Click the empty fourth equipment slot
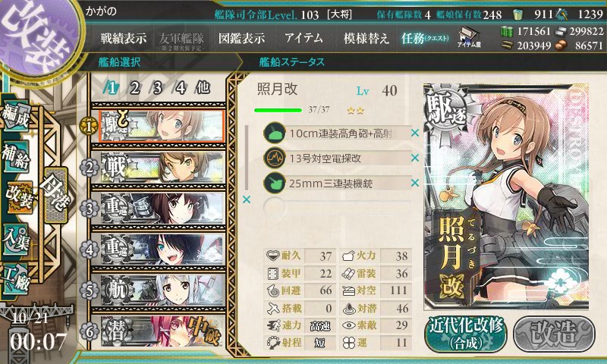This screenshot has width=607, height=364. pos(337,208)
